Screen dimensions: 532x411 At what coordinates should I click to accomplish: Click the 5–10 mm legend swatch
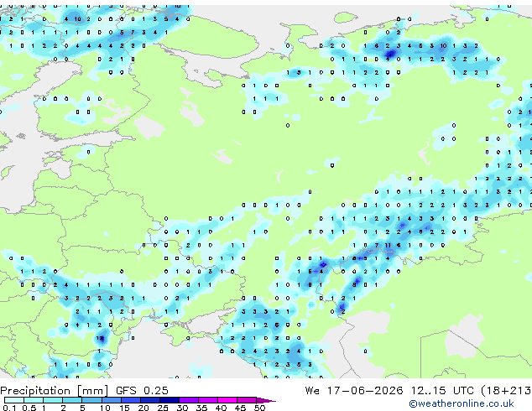pos(91,400)
